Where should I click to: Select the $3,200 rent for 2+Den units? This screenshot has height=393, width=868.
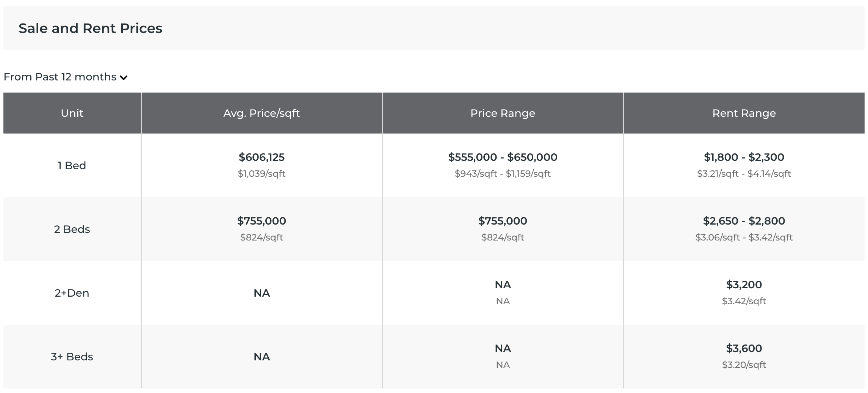click(x=744, y=285)
